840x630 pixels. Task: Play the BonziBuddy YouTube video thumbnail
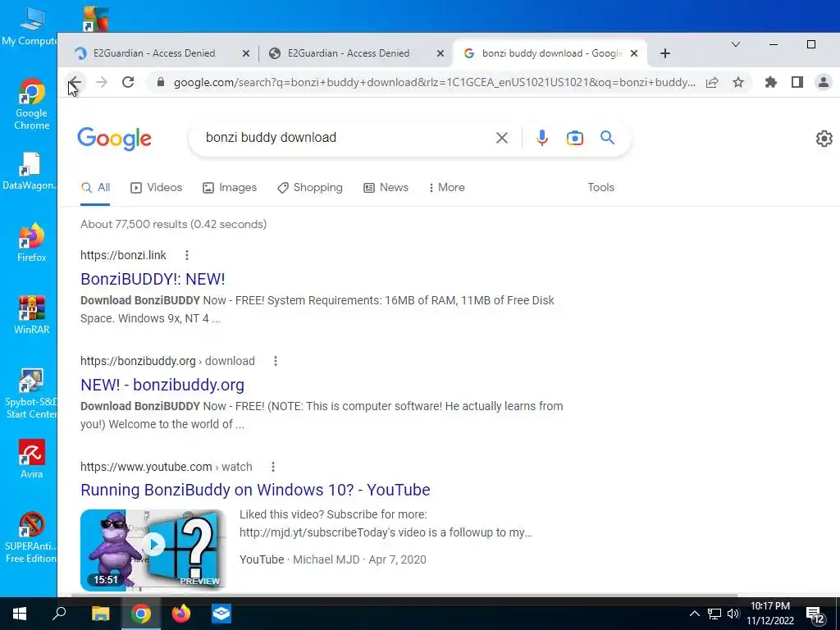click(x=153, y=550)
